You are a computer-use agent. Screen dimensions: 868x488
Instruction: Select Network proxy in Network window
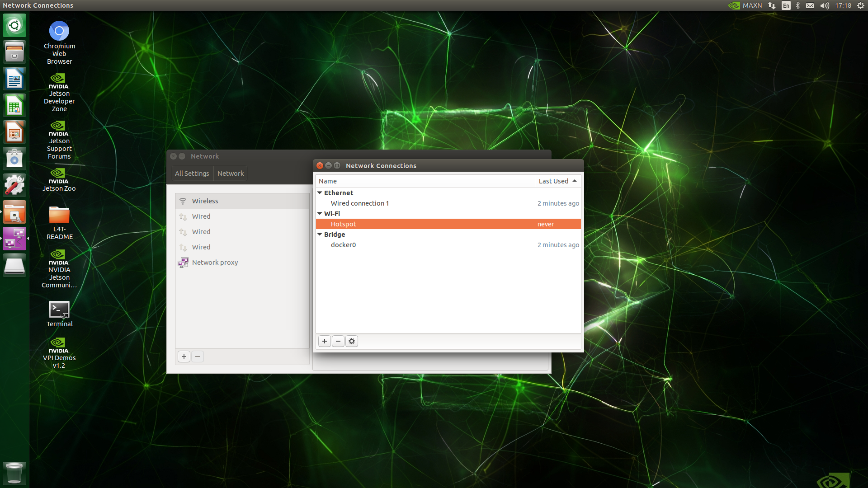(242, 263)
